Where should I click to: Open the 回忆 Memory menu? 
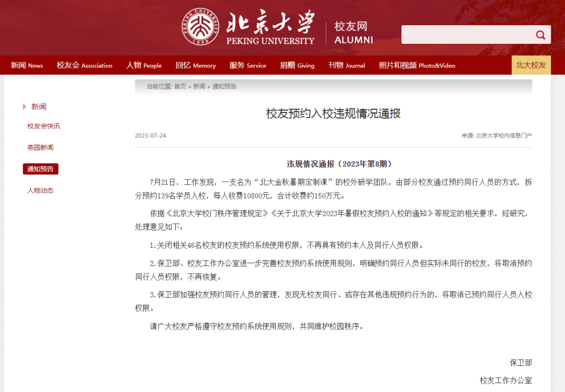tap(196, 65)
